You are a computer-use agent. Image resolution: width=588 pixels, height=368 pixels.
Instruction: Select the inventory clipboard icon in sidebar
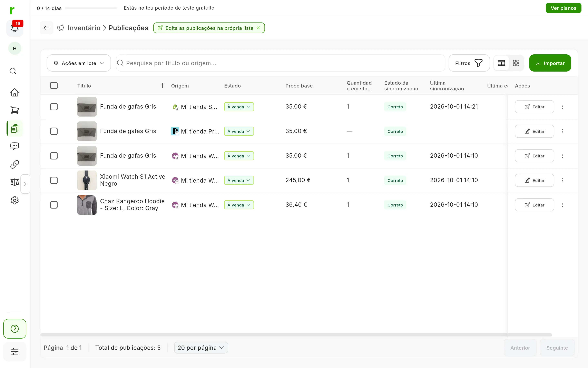click(x=14, y=128)
